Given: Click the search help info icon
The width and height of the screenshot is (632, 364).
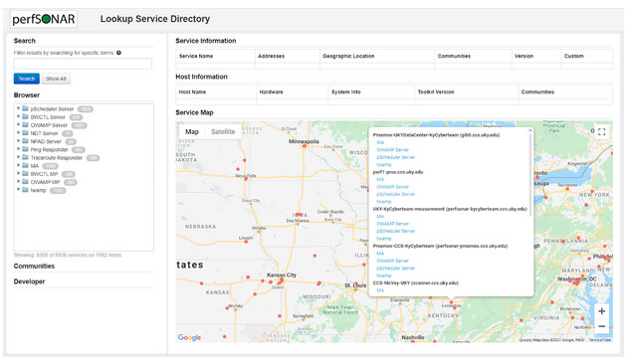Looking at the screenshot, I should [x=118, y=53].
